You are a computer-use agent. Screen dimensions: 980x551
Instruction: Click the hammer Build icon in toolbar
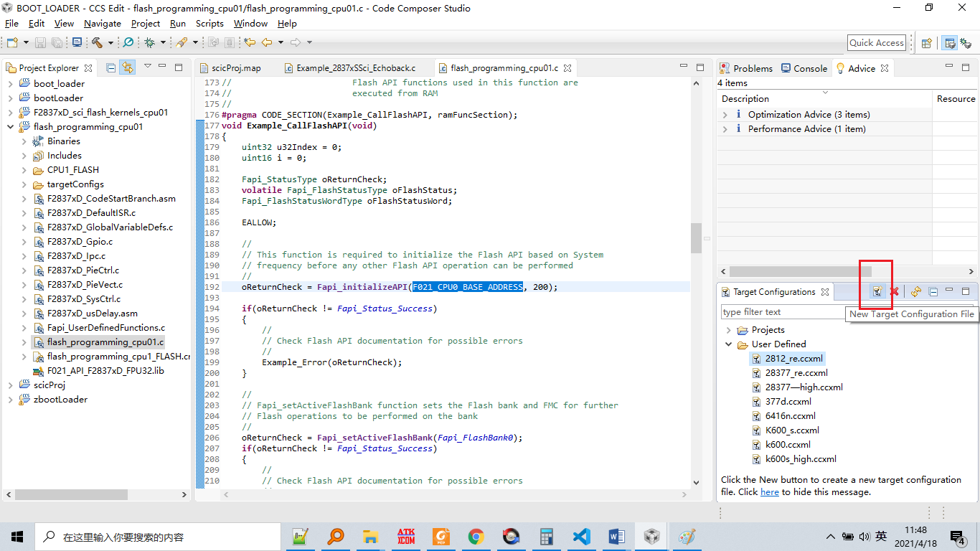point(98,43)
